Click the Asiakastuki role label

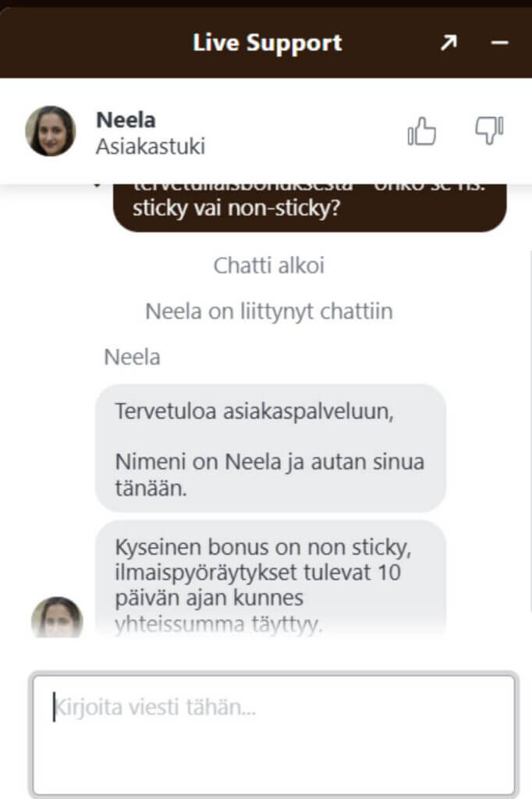pyautogui.click(x=151, y=146)
